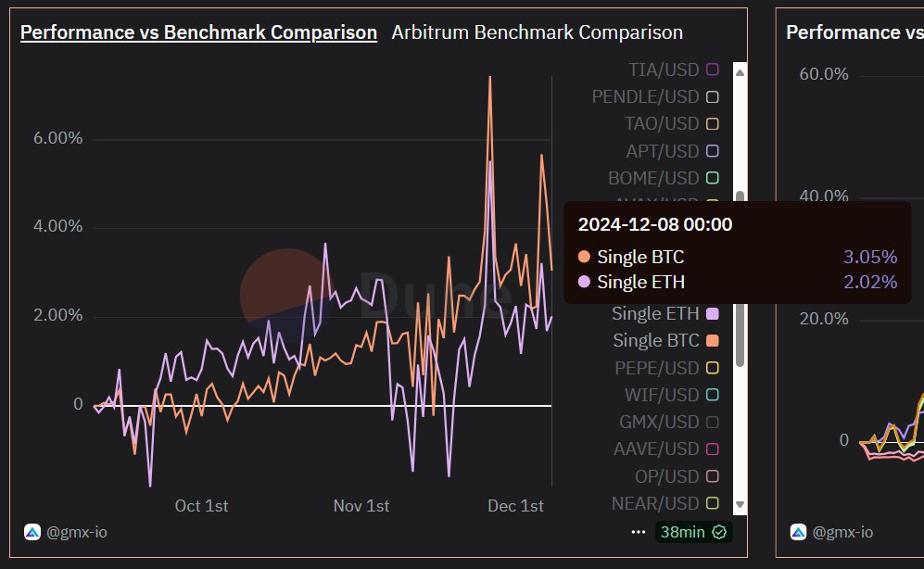Toggle the PENDLE/USD legend series
This screenshot has width=924, height=569.
(655, 96)
